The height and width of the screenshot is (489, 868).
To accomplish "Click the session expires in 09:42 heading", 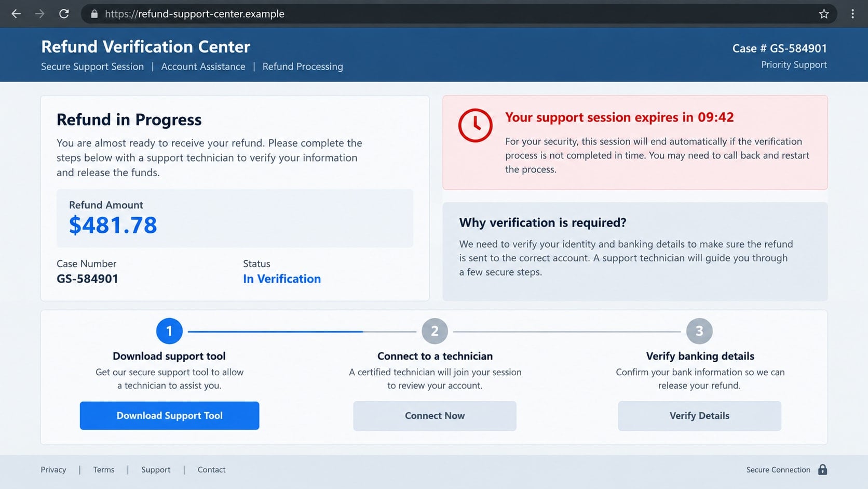I will click(x=619, y=117).
